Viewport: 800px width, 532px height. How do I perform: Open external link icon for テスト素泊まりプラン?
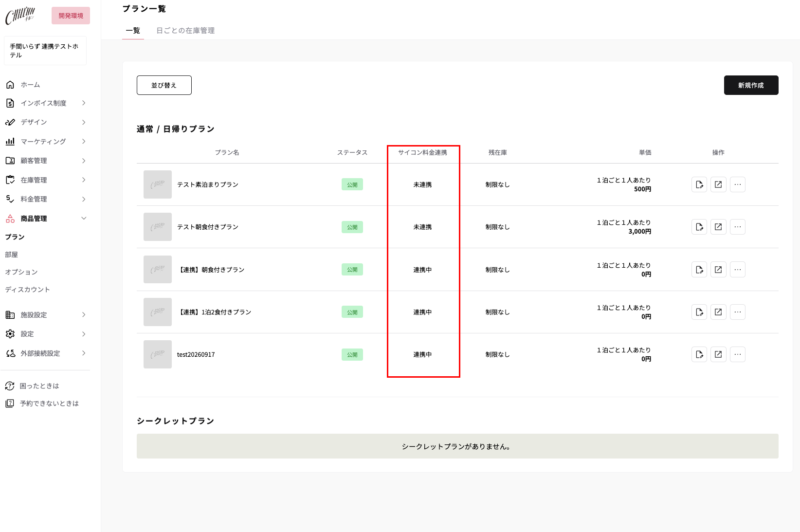pyautogui.click(x=718, y=184)
